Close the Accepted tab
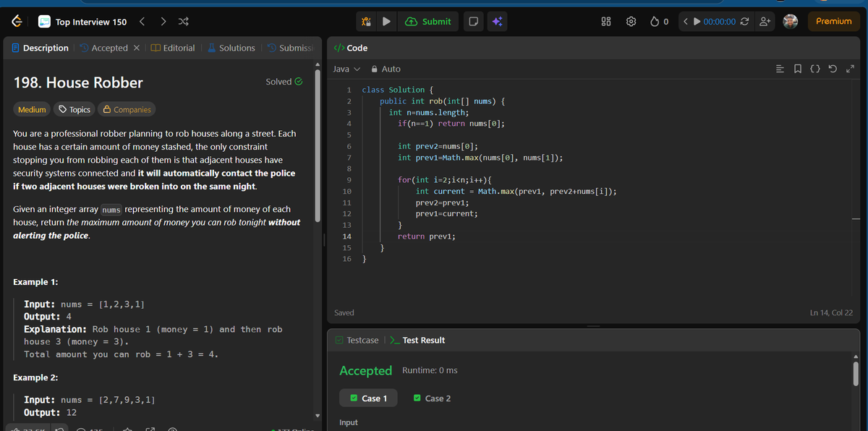This screenshot has width=868, height=431. (137, 48)
